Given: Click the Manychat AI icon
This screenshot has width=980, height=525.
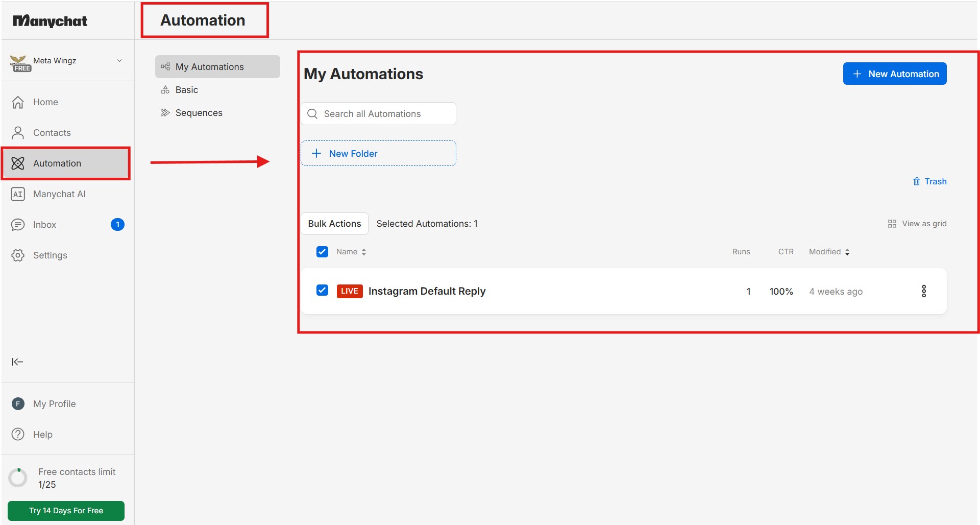Looking at the screenshot, I should pyautogui.click(x=18, y=194).
